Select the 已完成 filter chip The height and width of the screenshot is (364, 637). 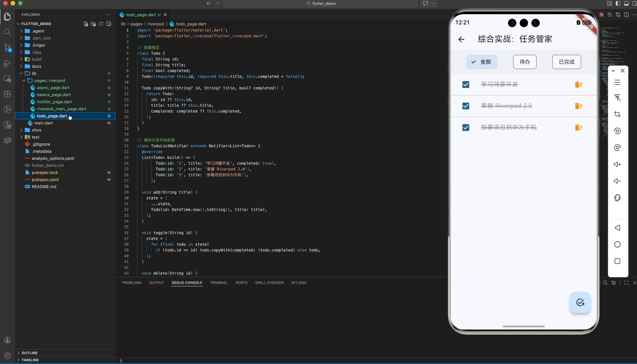coord(566,62)
